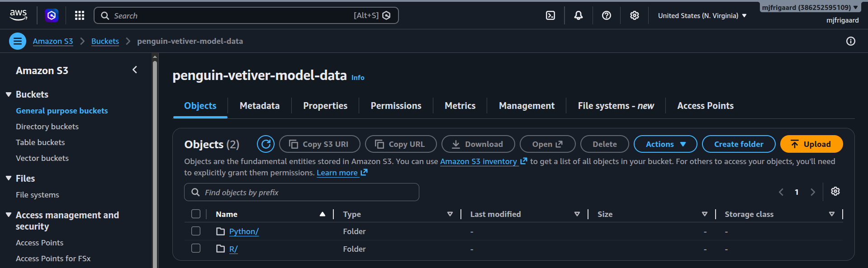Click the Copy S3 URI button
Screen dimensions: 868x268
[320, 144]
